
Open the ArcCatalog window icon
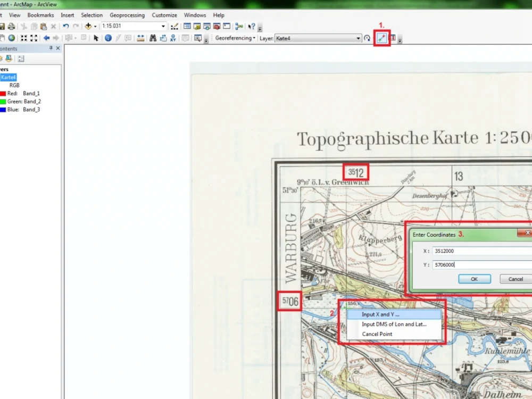(196, 26)
